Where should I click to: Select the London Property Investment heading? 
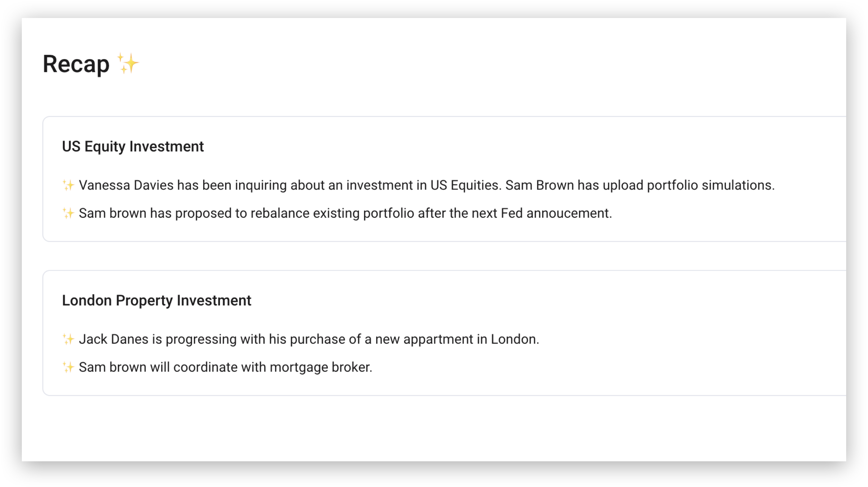click(x=157, y=300)
